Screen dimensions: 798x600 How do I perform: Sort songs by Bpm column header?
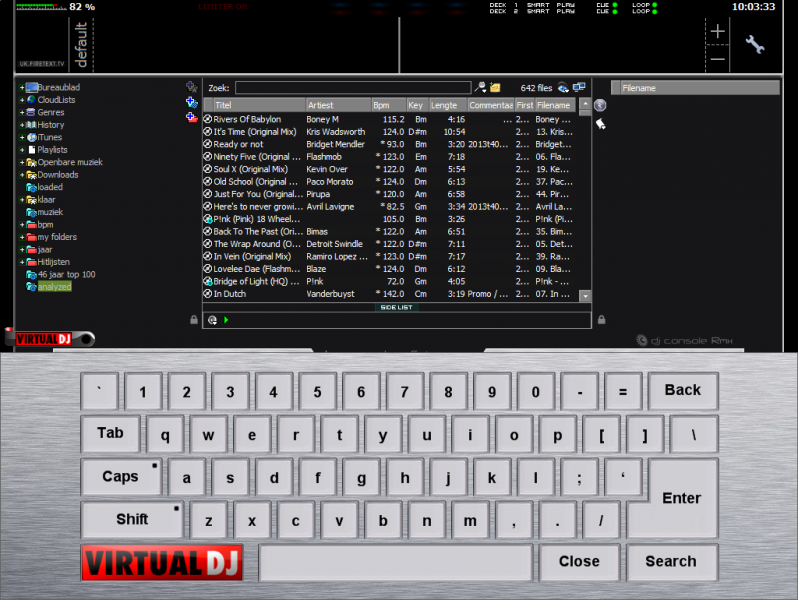click(x=389, y=105)
